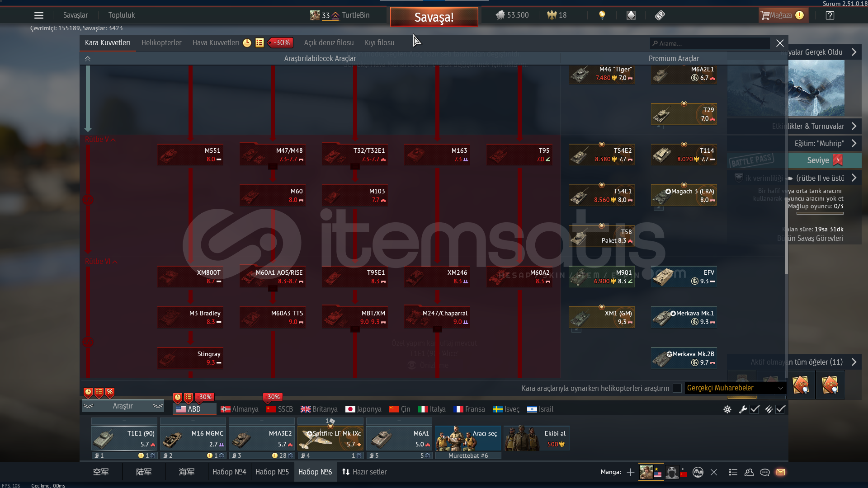
Task: Toggle the auto-repair wrench checkbox
Action: point(755,409)
